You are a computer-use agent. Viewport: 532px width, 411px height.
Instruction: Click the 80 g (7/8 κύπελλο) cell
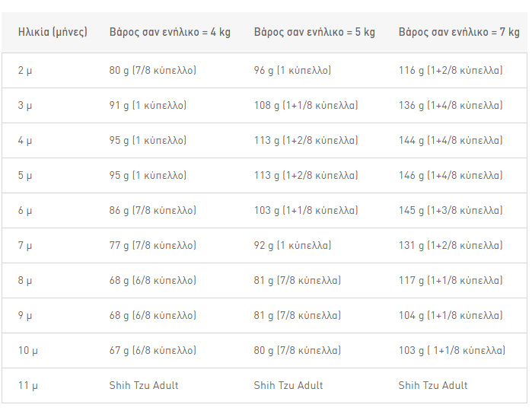point(153,70)
